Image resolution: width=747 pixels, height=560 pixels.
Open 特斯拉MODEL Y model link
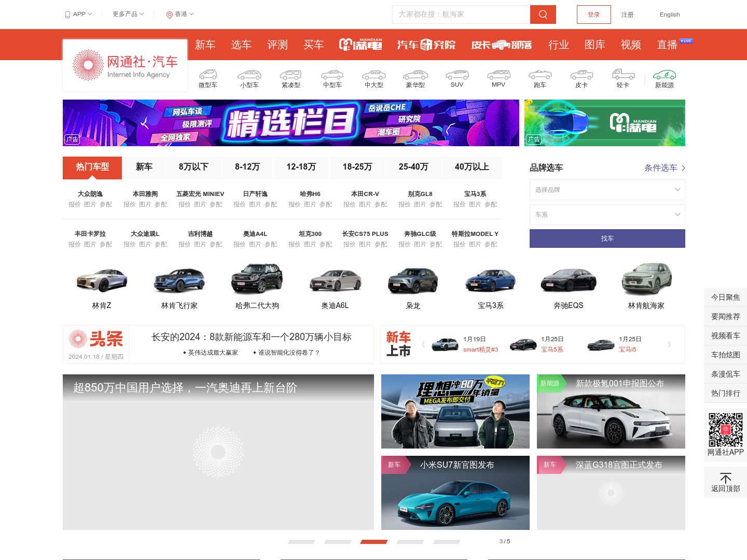[x=475, y=234]
